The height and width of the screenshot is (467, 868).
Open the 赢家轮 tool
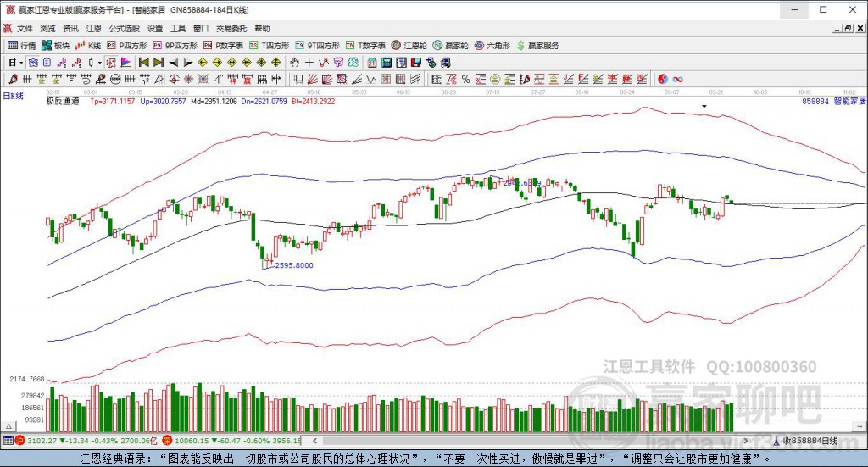tap(451, 46)
